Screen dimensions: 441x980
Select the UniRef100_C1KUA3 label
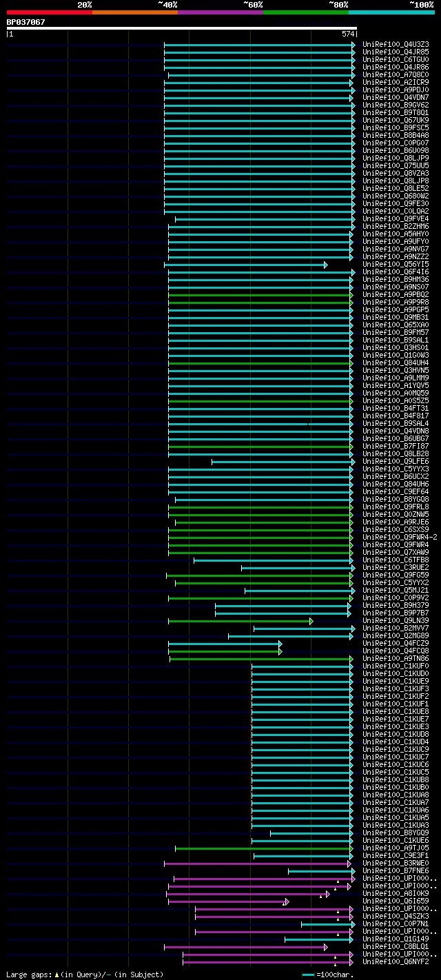pyautogui.click(x=396, y=825)
